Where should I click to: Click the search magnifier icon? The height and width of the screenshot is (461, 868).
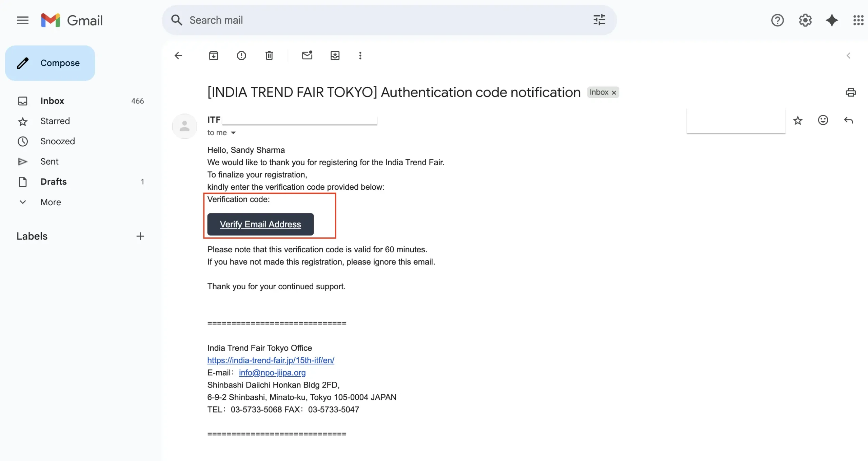coord(177,20)
